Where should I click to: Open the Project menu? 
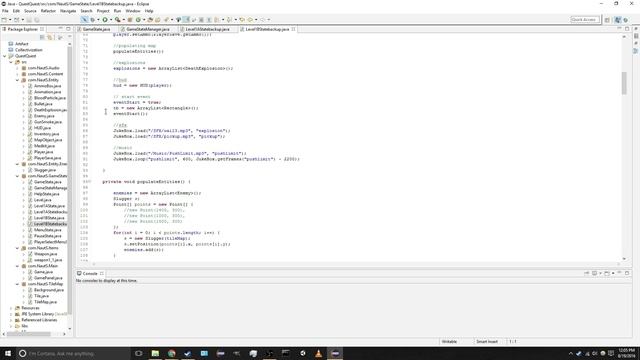[103, 11]
